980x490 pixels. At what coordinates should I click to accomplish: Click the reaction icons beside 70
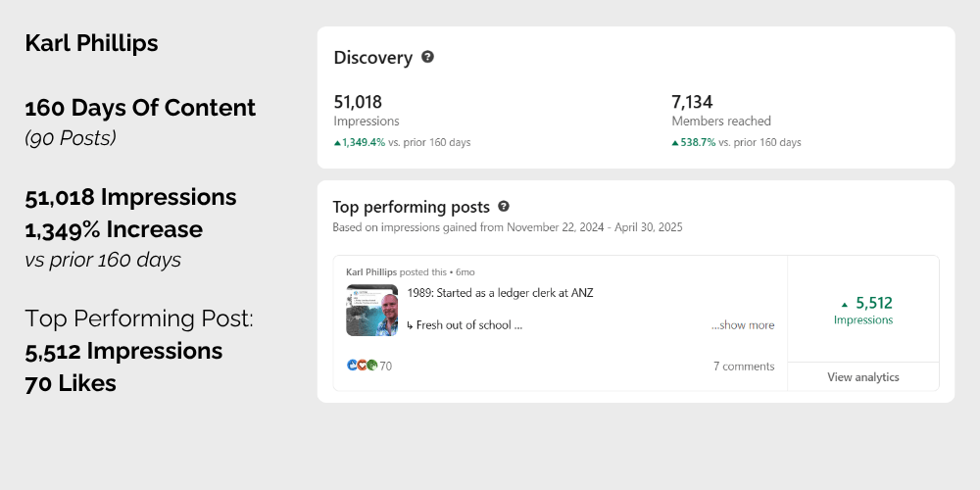click(x=362, y=365)
